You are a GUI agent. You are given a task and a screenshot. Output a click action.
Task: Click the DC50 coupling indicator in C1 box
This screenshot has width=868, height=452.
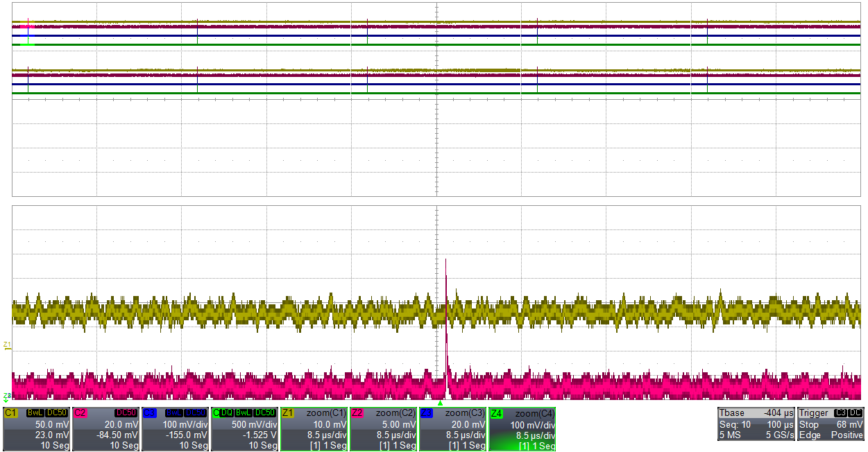point(57,413)
